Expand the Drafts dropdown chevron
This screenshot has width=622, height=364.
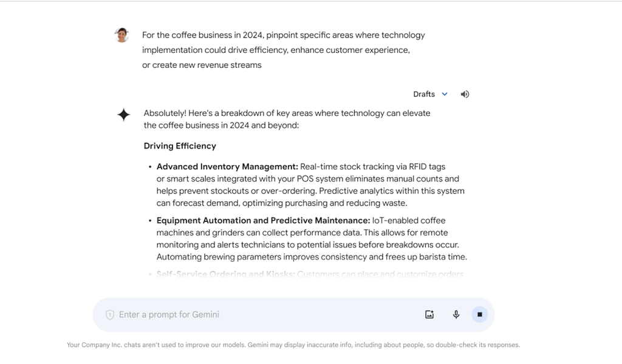[x=445, y=94]
